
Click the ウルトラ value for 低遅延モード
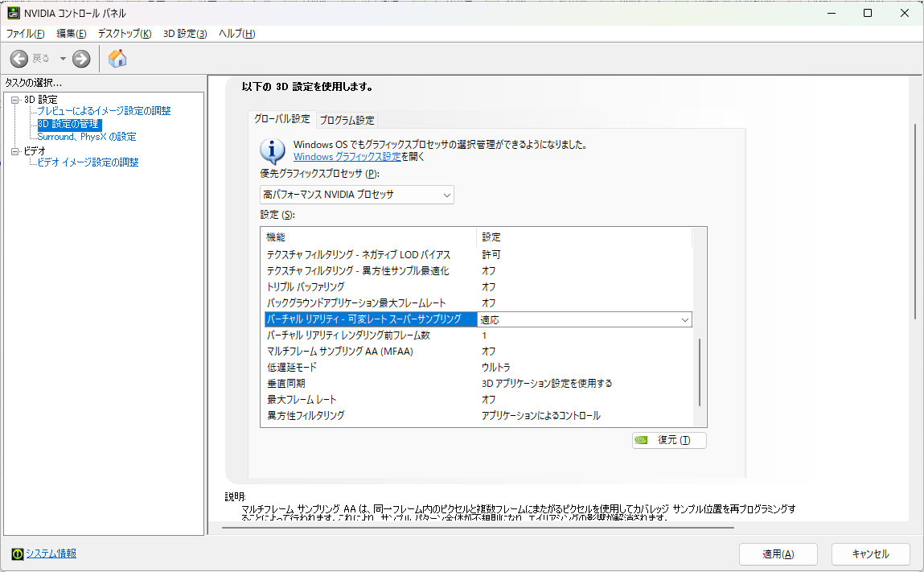[495, 368]
